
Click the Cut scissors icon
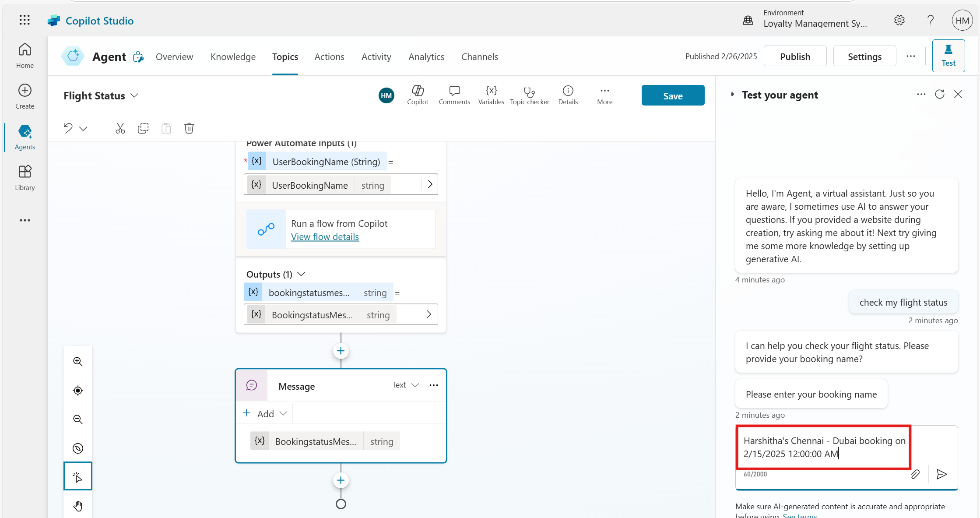point(120,128)
